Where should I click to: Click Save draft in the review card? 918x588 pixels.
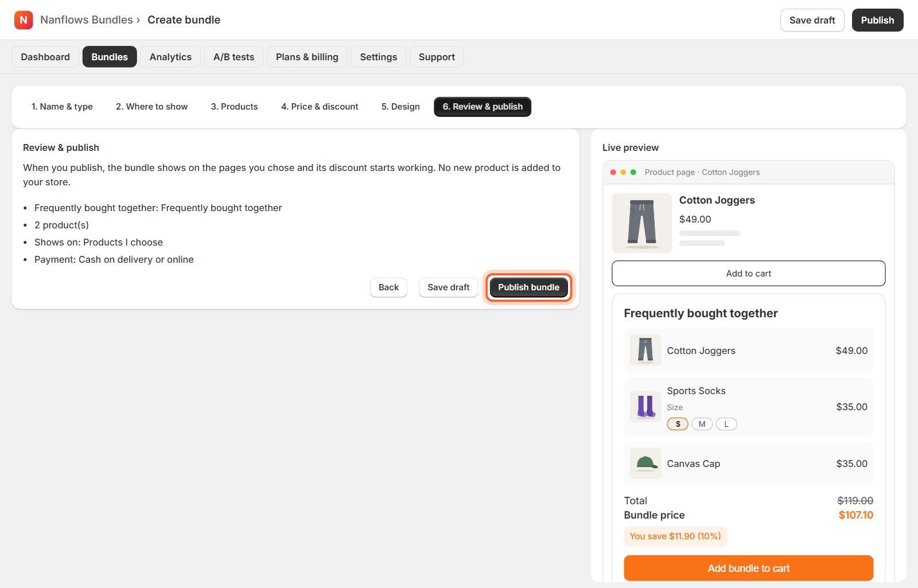coord(448,287)
